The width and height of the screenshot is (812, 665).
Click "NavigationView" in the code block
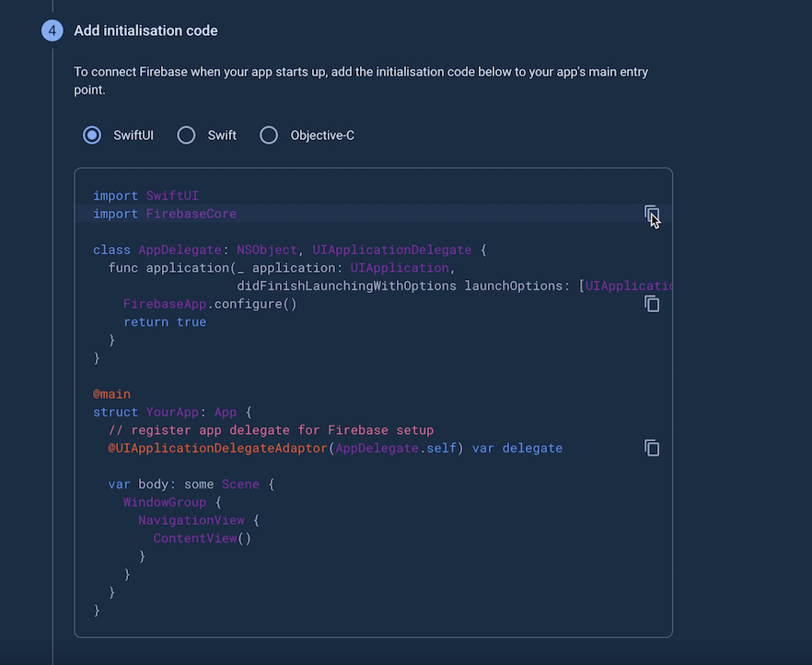tap(191, 520)
